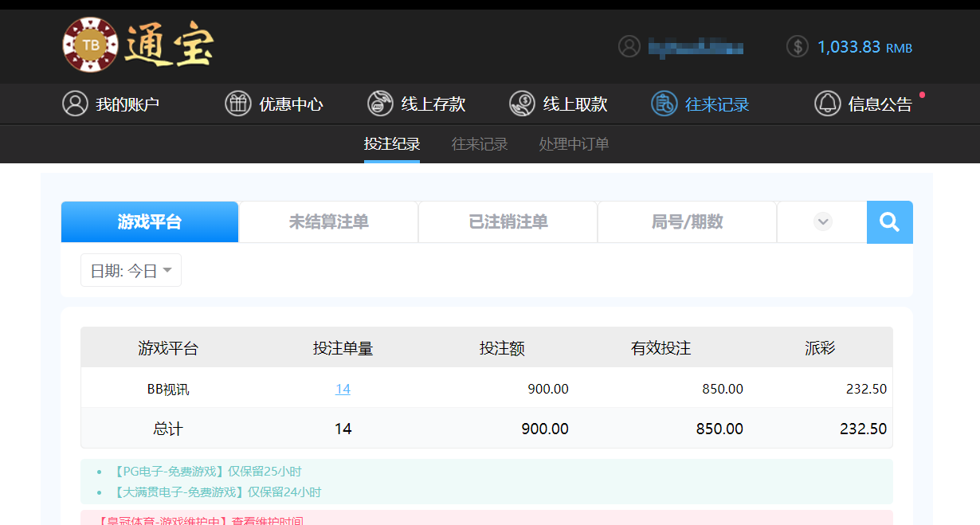Switch to the 往来记录 sub-tab
Screen dimensions: 980x525
tap(480, 143)
